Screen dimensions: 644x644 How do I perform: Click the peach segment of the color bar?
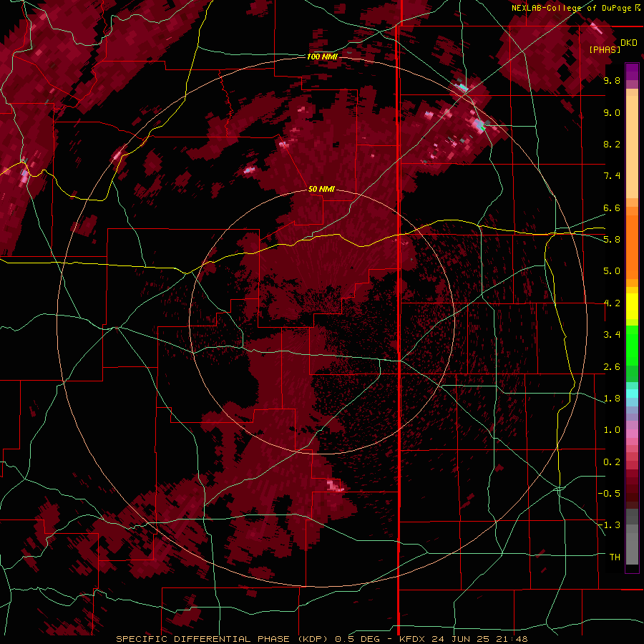tap(632, 146)
